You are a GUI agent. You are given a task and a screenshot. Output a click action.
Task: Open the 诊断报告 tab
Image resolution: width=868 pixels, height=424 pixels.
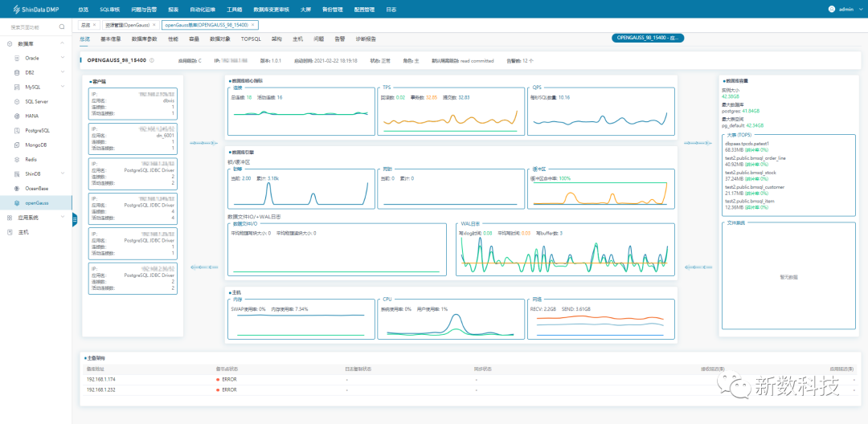click(x=366, y=39)
